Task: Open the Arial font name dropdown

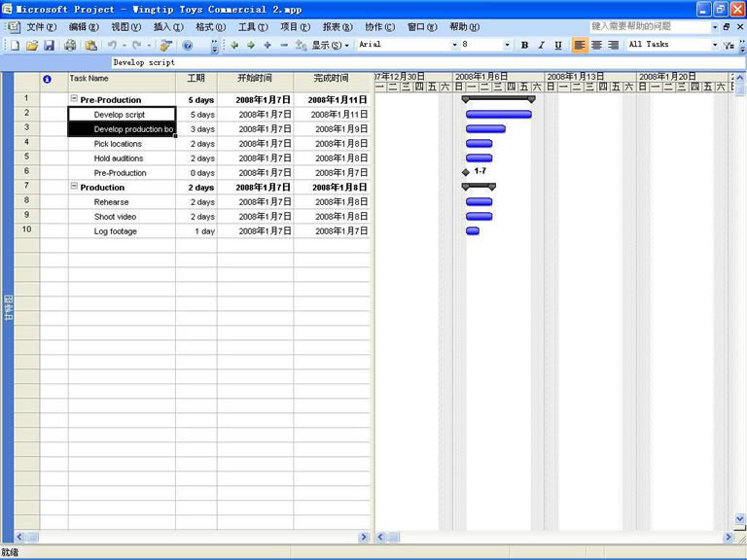Action: (454, 45)
